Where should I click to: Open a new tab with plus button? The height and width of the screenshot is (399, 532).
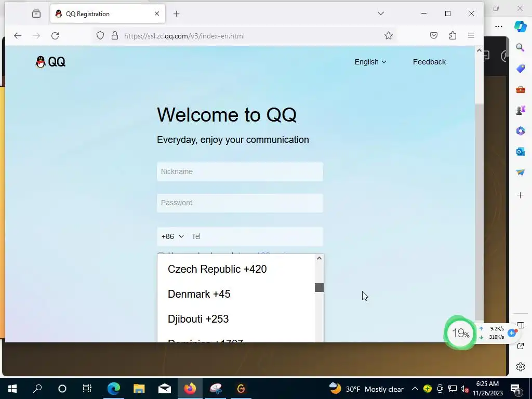tap(177, 14)
